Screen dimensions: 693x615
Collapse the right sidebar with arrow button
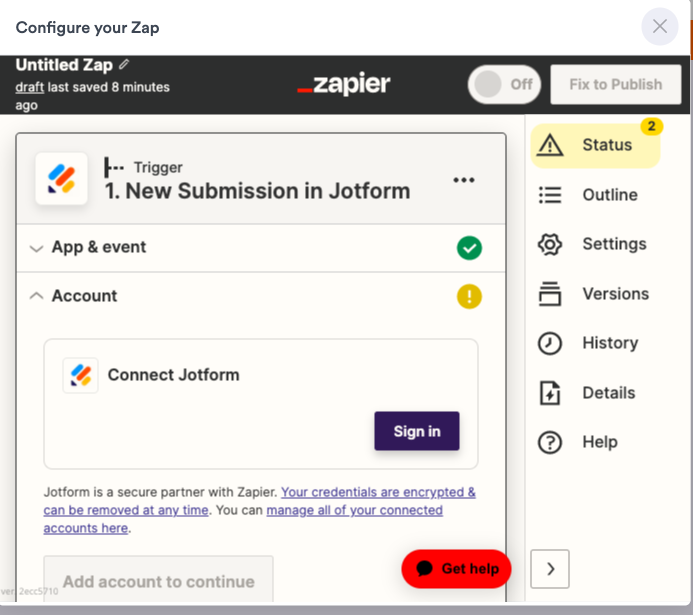pos(550,569)
